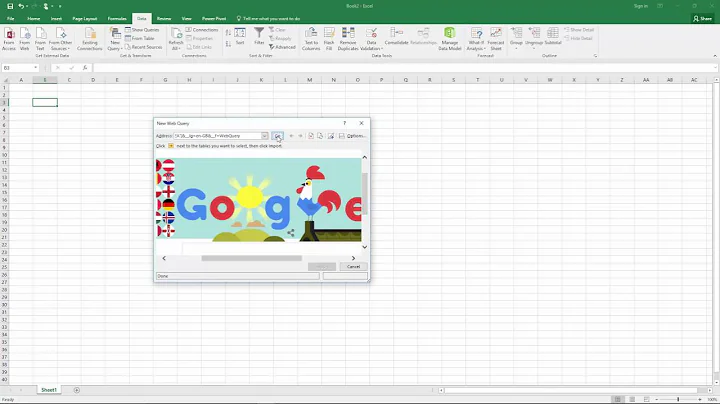Open the Address dropdown arrow
This screenshot has height=404, width=720.
pos(264,136)
